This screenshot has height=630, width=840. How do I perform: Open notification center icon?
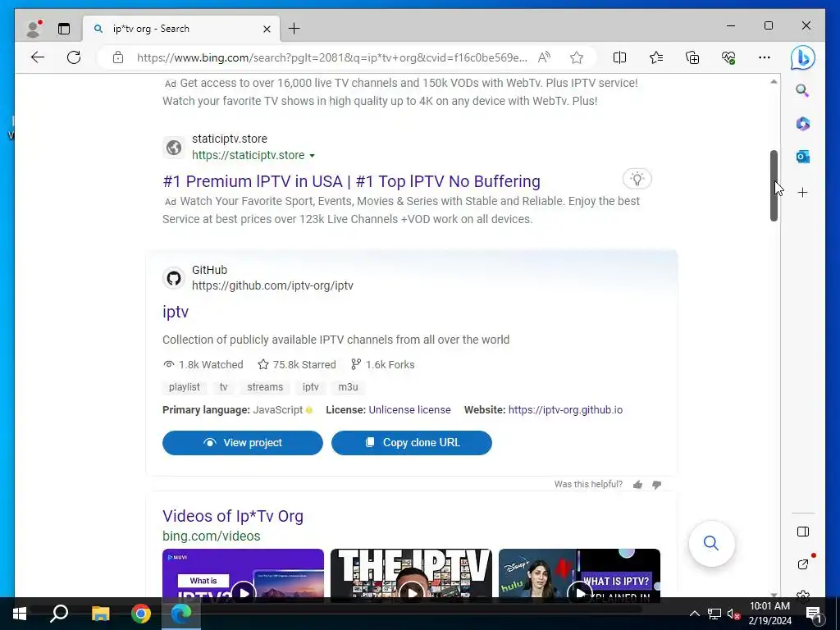(x=814, y=614)
